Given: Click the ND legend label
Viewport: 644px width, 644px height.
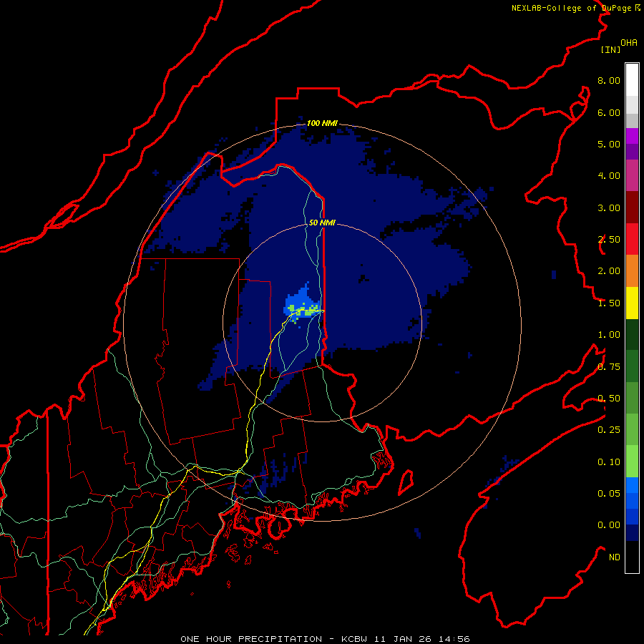Looking at the screenshot, I should (x=615, y=557).
